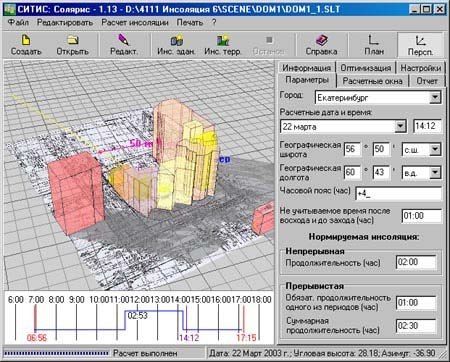Open the в.д. longitude hemisphere dropdown
This screenshot has width=450, height=362.
pyautogui.click(x=435, y=172)
